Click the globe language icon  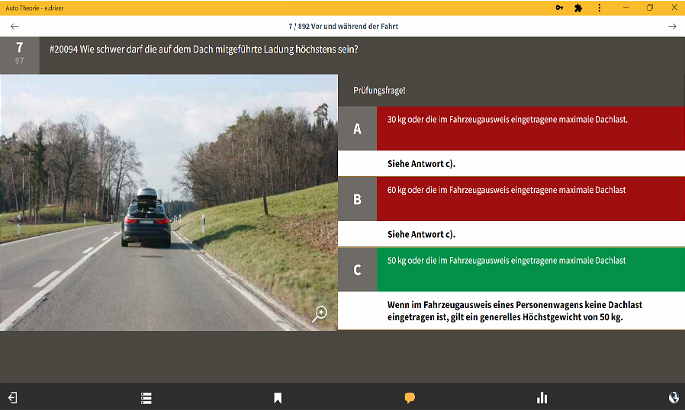[x=674, y=398]
